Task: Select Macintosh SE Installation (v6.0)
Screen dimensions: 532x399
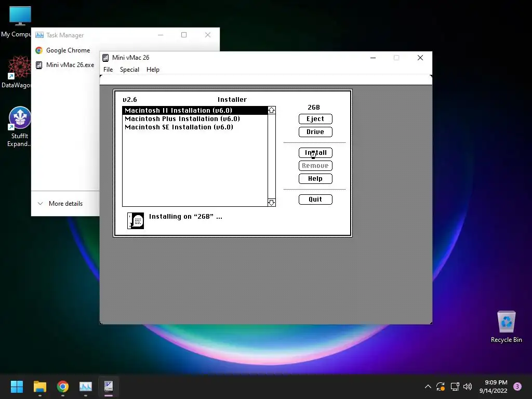Action: pos(195,127)
